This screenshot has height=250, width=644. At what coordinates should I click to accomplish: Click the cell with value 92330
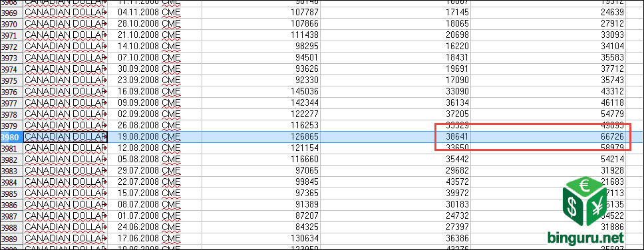coord(261,80)
